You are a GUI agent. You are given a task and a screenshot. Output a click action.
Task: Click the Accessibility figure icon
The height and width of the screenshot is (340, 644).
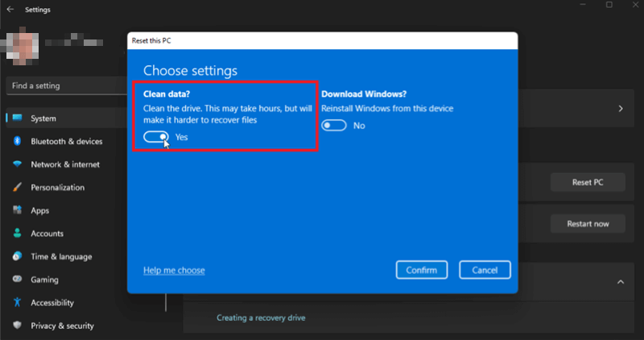tap(17, 303)
